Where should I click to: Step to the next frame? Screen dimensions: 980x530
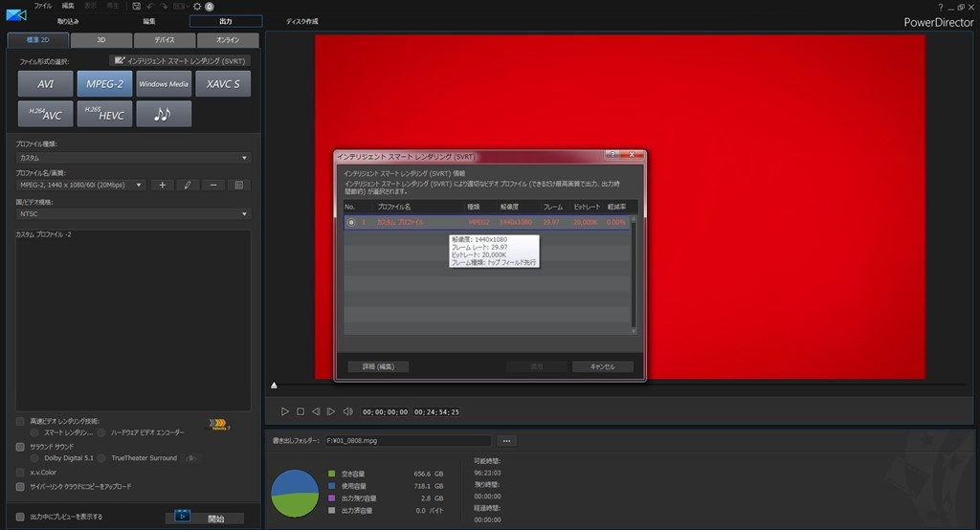[x=331, y=411]
